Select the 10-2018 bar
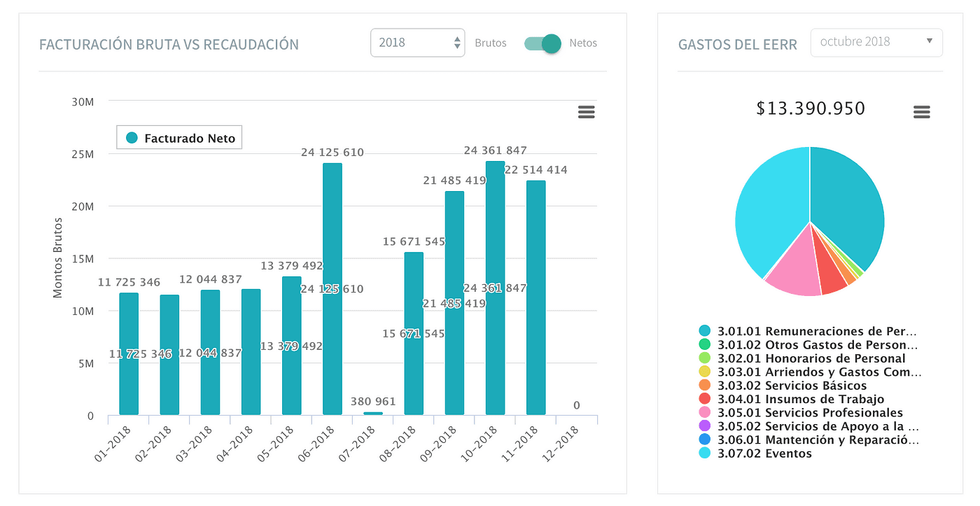Screen dimensions: 980x506 pyautogui.click(x=495, y=288)
